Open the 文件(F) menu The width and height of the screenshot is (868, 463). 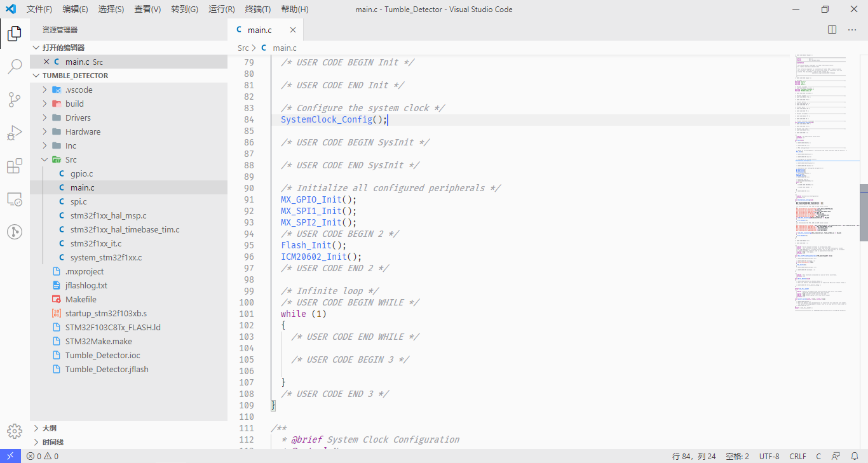[x=39, y=9]
